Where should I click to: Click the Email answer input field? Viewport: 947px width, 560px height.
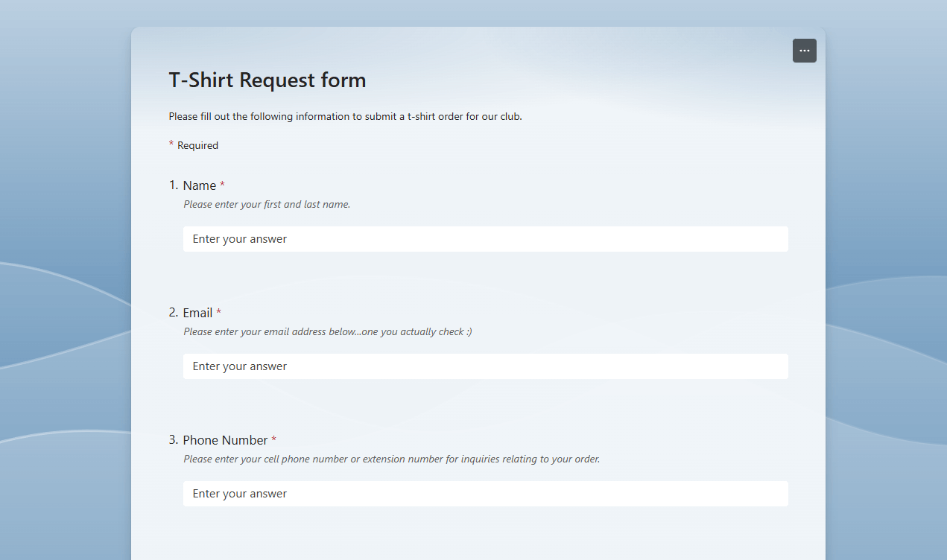point(485,366)
